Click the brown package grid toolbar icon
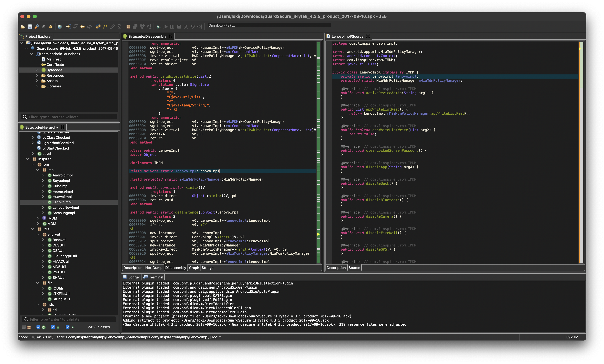 point(128,27)
